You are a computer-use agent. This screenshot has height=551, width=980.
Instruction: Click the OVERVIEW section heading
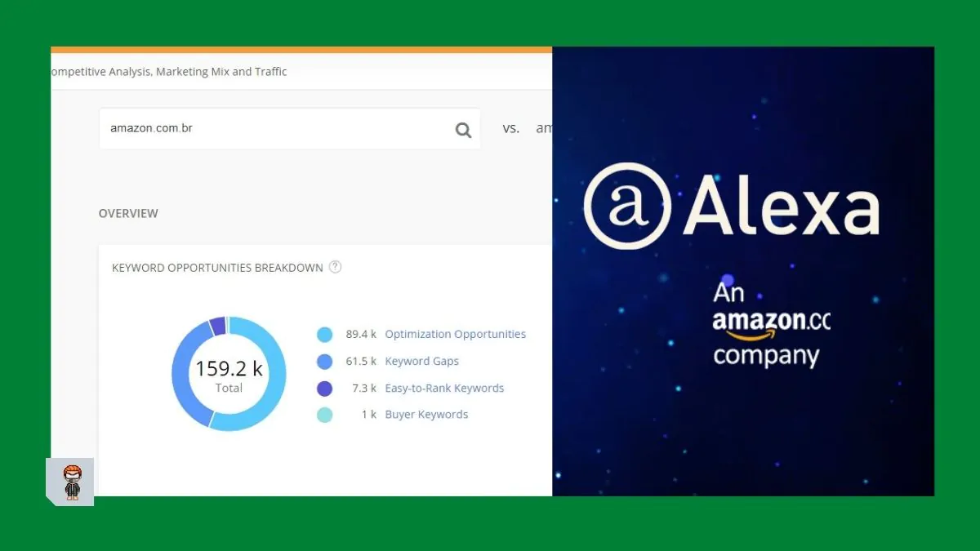click(x=128, y=213)
